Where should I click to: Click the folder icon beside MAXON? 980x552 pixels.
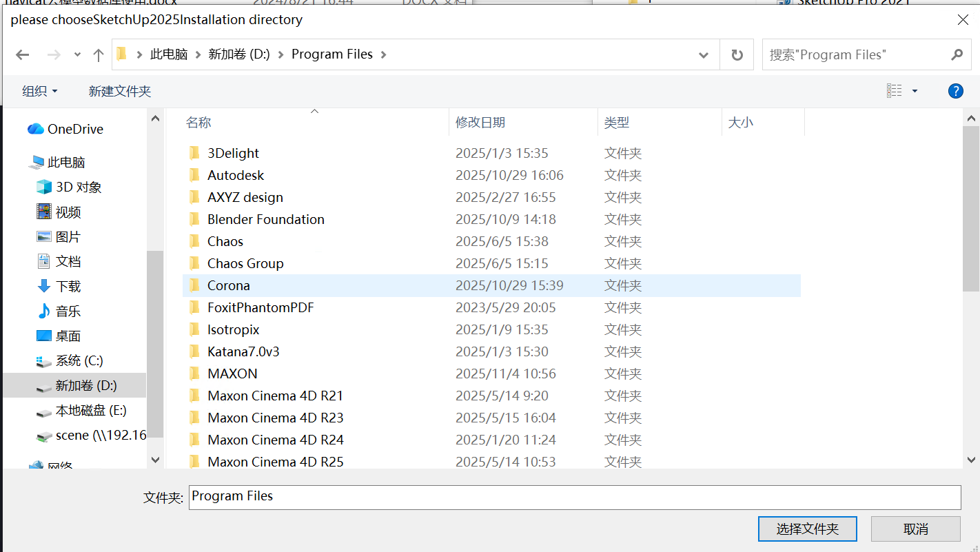pos(194,374)
